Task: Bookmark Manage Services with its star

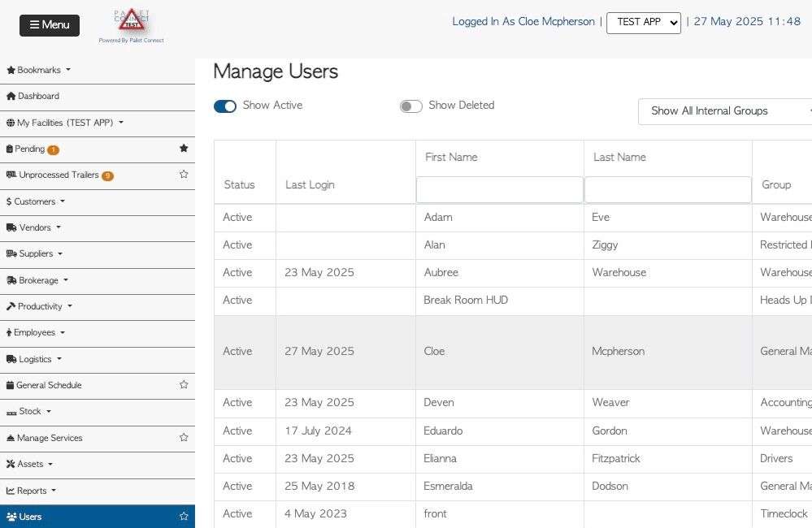Action: click(x=184, y=437)
